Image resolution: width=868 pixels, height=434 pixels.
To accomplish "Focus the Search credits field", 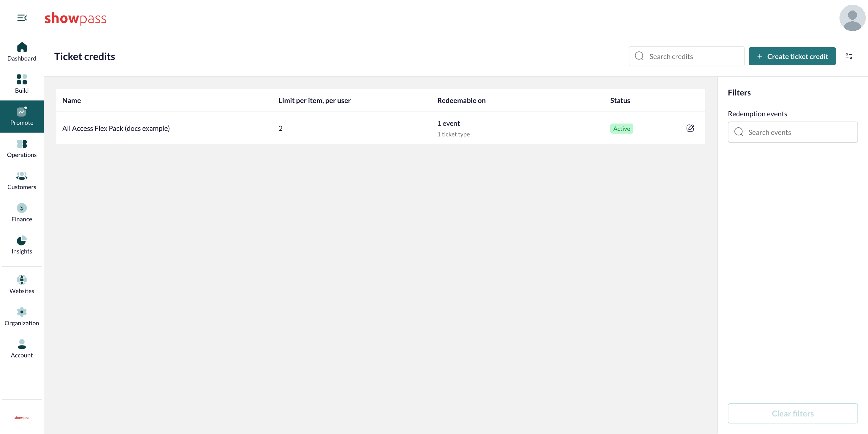I will [686, 56].
